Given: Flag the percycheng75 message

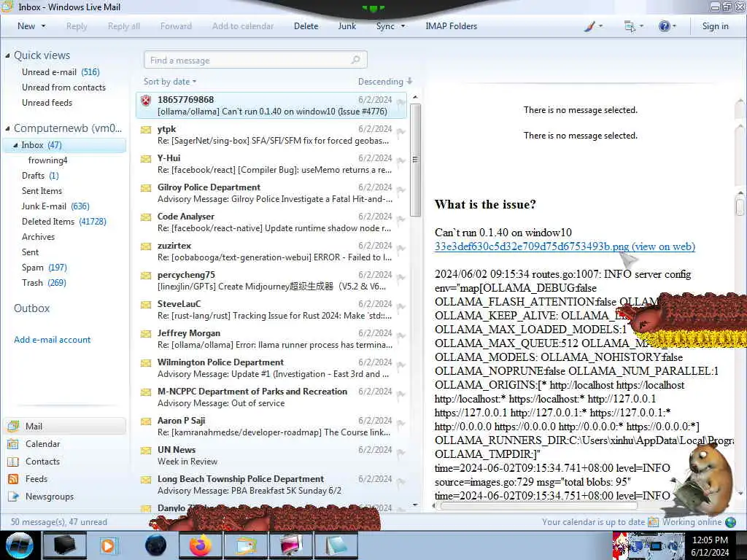Looking at the screenshot, I should [400, 278].
